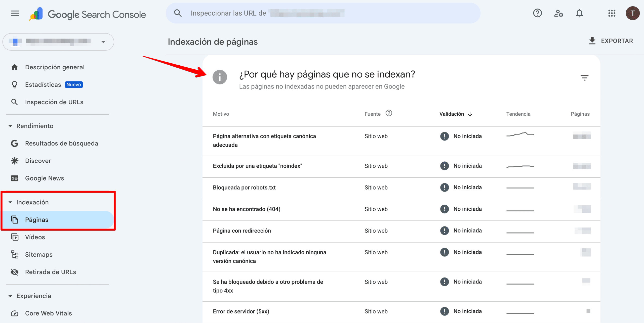Open the help question mark icon
Image resolution: width=644 pixels, height=323 pixels.
537,13
